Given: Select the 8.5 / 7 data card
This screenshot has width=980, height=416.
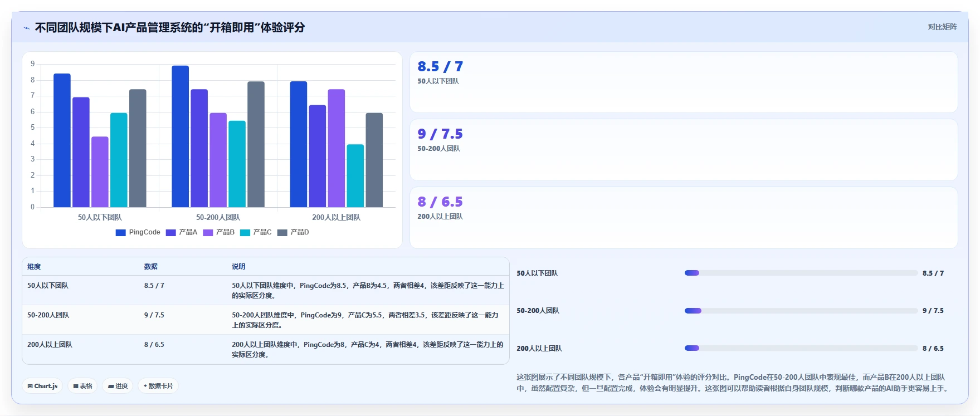Looking at the screenshot, I should pyautogui.click(x=684, y=82).
